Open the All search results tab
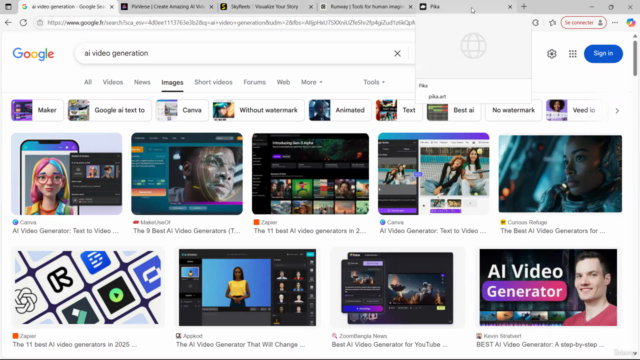The height and width of the screenshot is (360, 640). point(88,82)
